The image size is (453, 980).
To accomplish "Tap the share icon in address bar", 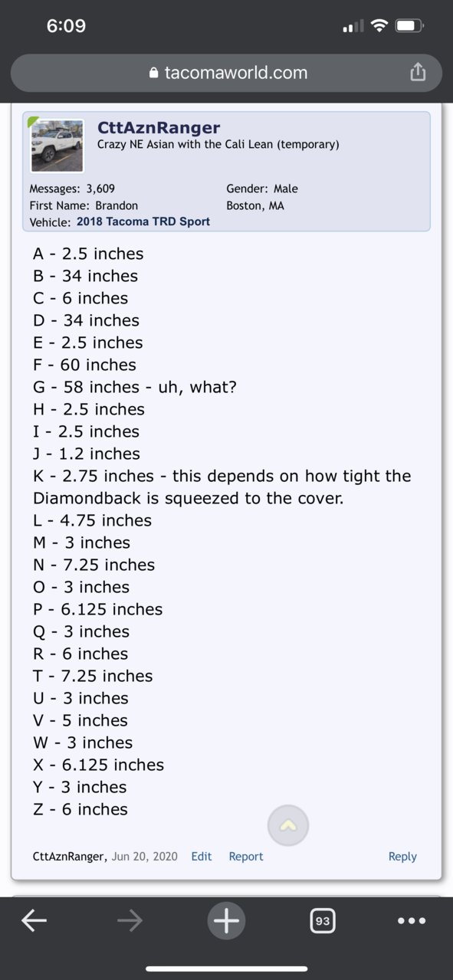I will click(417, 73).
